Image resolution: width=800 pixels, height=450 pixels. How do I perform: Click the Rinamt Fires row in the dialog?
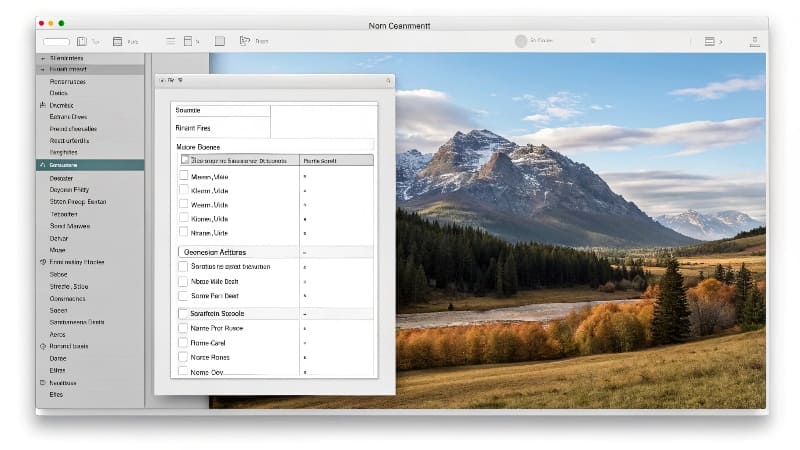220,128
